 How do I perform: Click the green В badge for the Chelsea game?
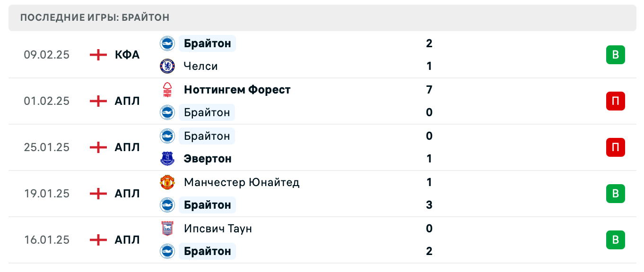[615, 55]
